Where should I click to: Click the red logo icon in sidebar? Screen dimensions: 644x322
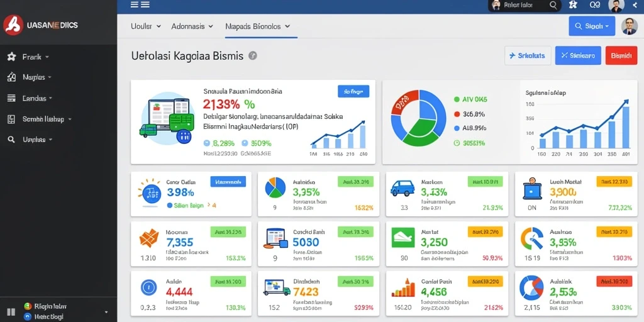point(13,25)
